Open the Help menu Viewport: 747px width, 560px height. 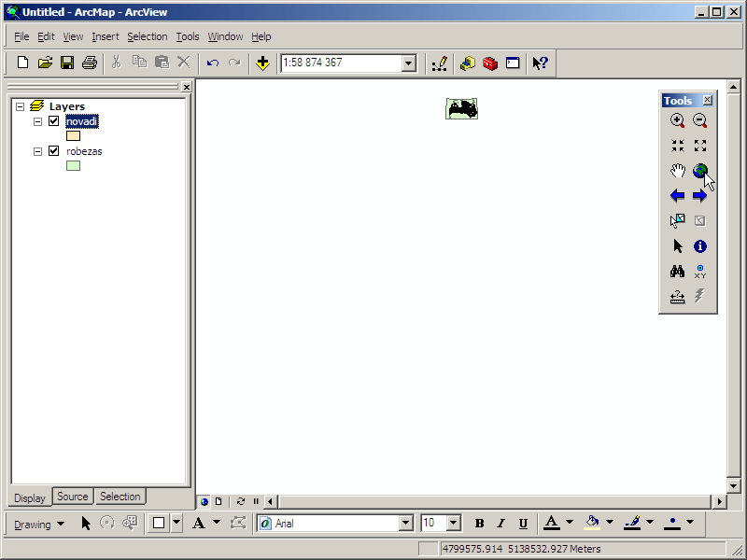pos(261,36)
